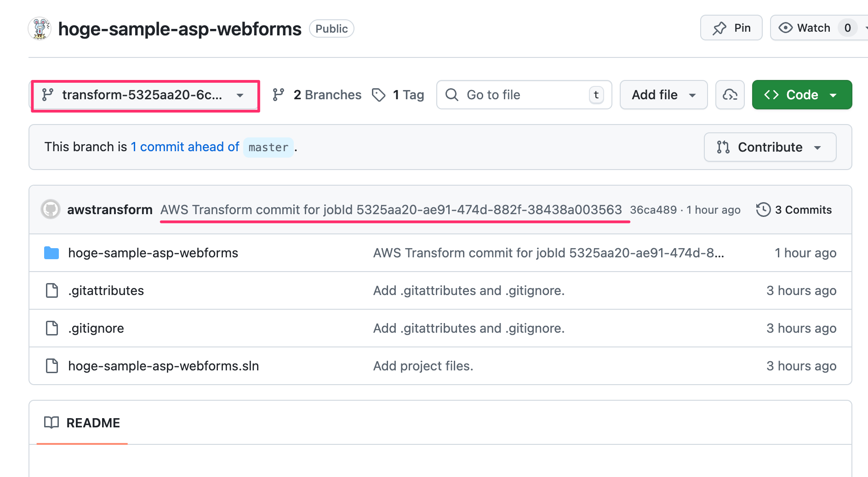Watch the repository with eye button
The height and width of the screenshot is (477, 868).
click(805, 28)
